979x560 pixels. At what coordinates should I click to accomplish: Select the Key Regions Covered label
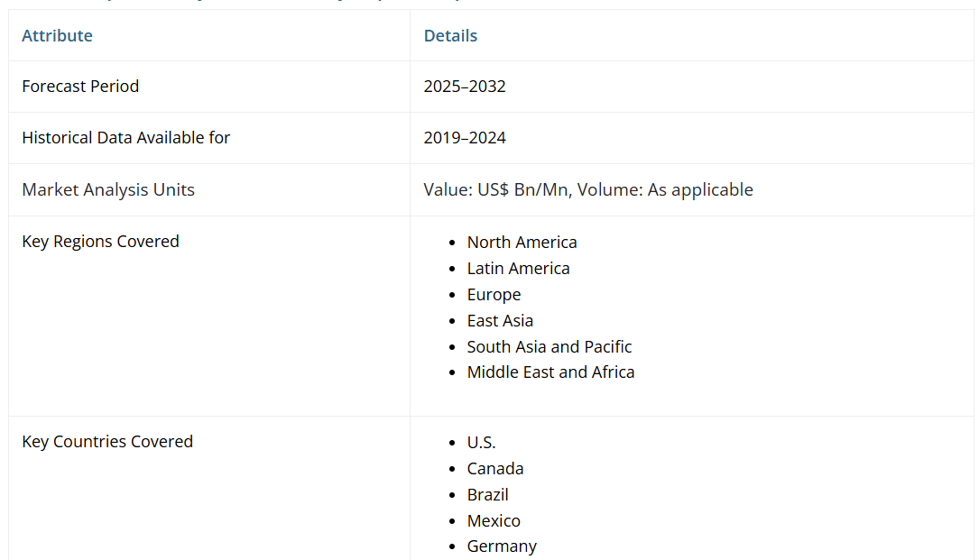pos(100,242)
